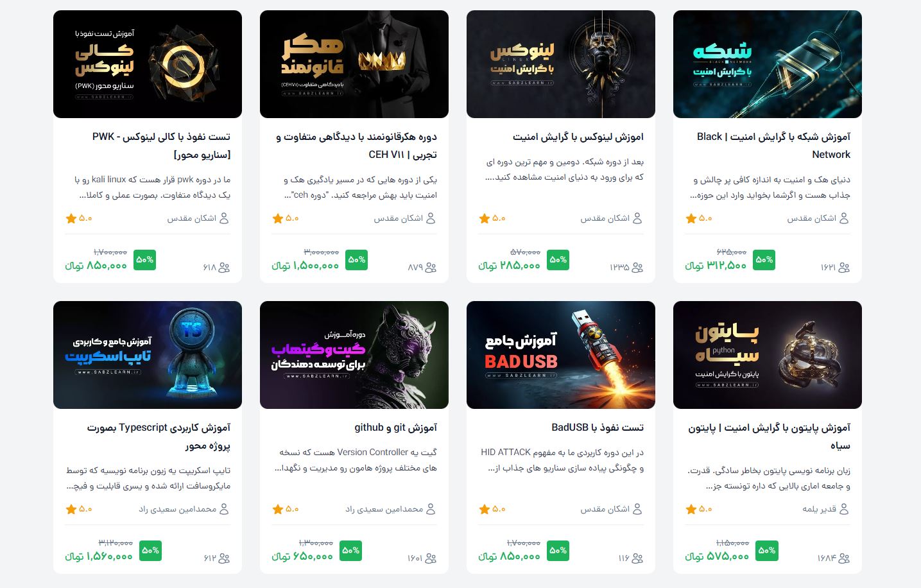921x588 pixels.
Task: Click the students icon on the PWK course
Action: click(x=225, y=268)
